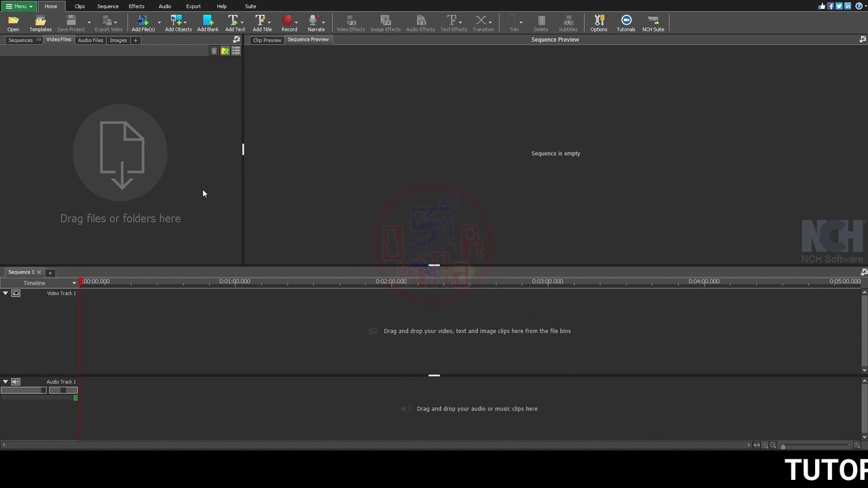The height and width of the screenshot is (488, 868).
Task: Switch the bin to list view icon
Action: click(236, 51)
